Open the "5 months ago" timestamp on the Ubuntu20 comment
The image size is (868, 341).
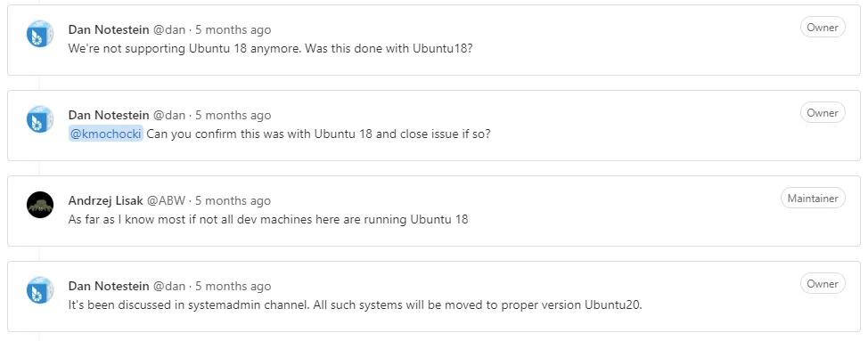tap(233, 286)
